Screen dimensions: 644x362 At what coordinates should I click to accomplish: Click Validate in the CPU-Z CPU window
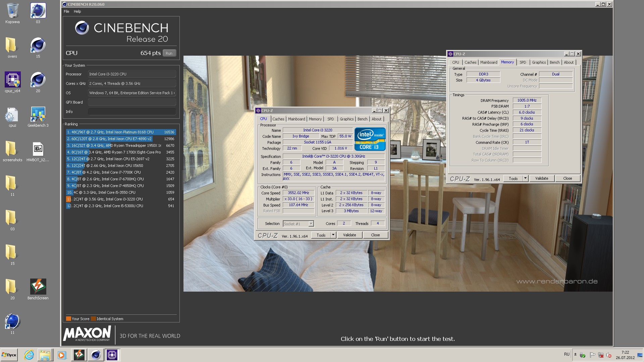(350, 235)
